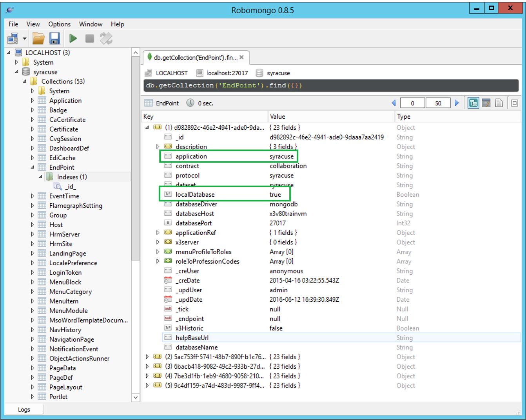Click the syracuse database icon in tree
Screen dimensions: 526x420
pyautogui.click(x=26, y=72)
